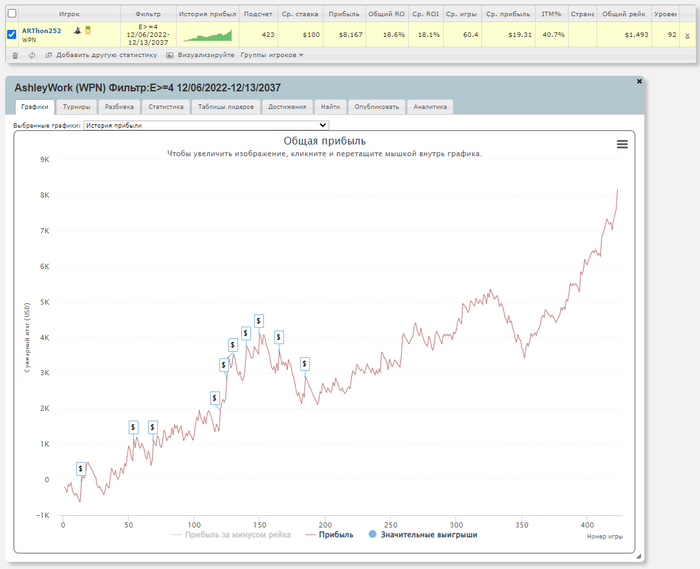Remove ARThon252 row with the x link
The height and width of the screenshot is (569, 700).
[x=687, y=35]
